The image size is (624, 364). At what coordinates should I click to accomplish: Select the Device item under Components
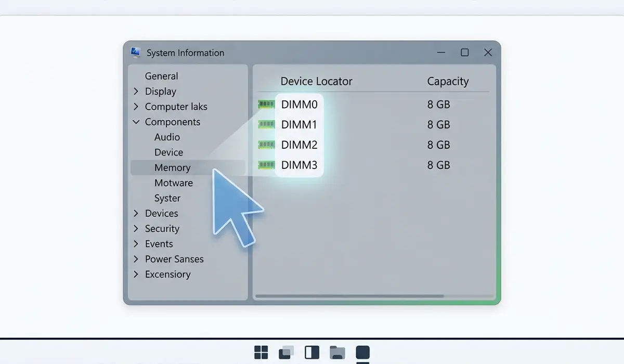point(168,152)
